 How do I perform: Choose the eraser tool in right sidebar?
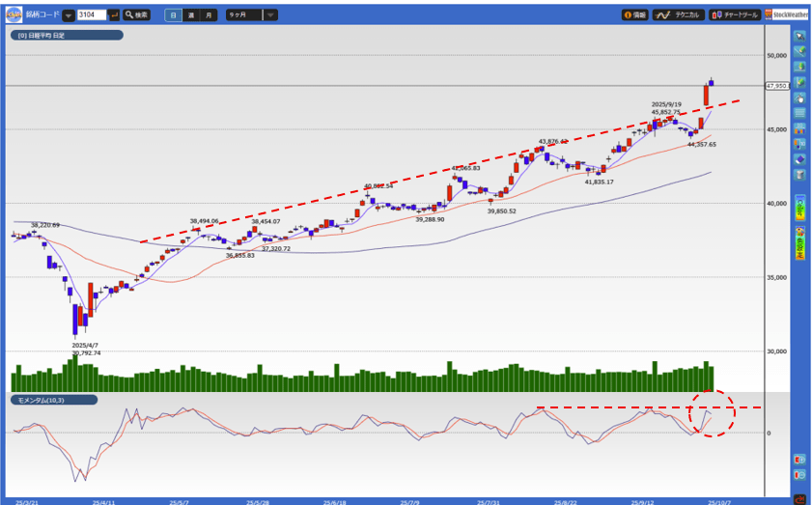(x=799, y=159)
